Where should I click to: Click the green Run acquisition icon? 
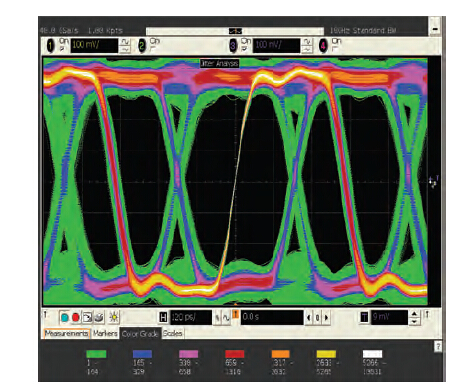tap(65, 318)
